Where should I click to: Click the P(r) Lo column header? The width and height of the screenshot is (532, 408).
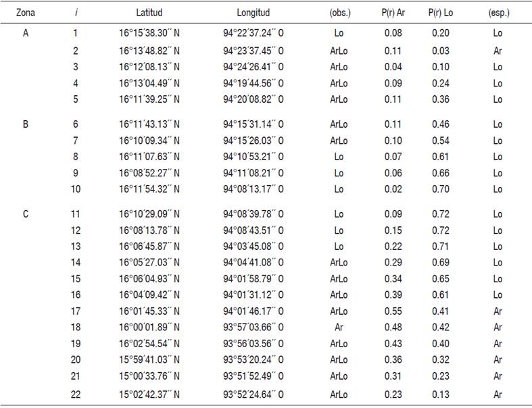[x=440, y=13]
